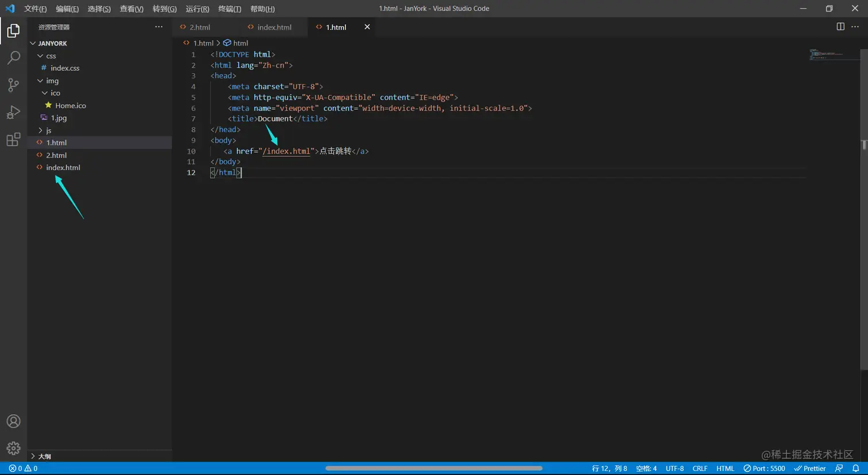Switch to the index.html editor tab

pyautogui.click(x=274, y=27)
